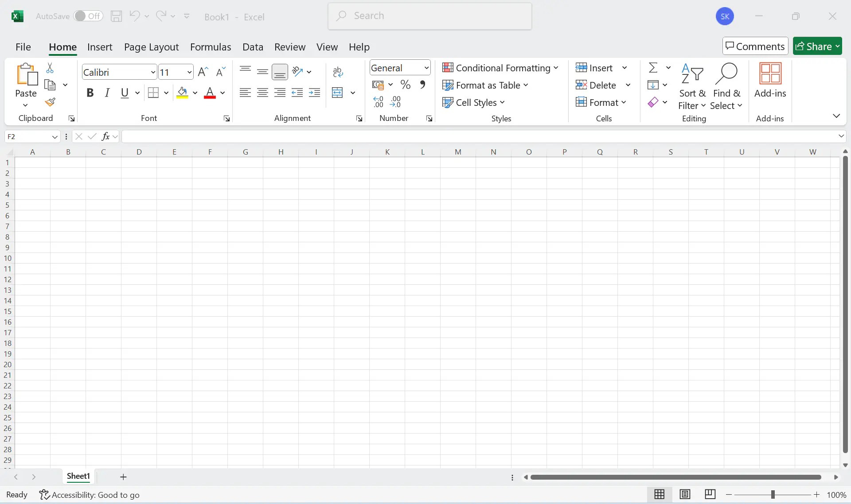The height and width of the screenshot is (504, 851).
Task: Click the Name Box showing F2
Action: click(27, 136)
